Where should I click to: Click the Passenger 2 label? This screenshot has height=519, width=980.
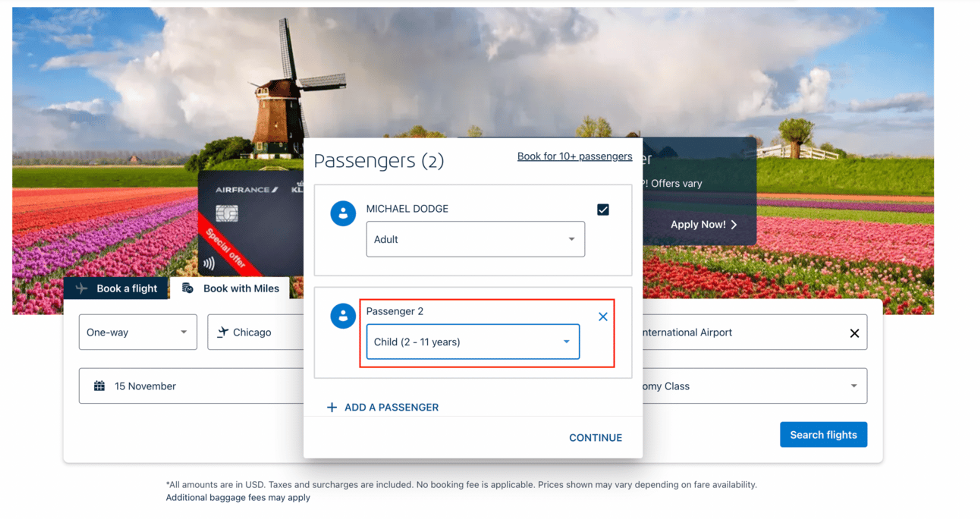point(395,311)
